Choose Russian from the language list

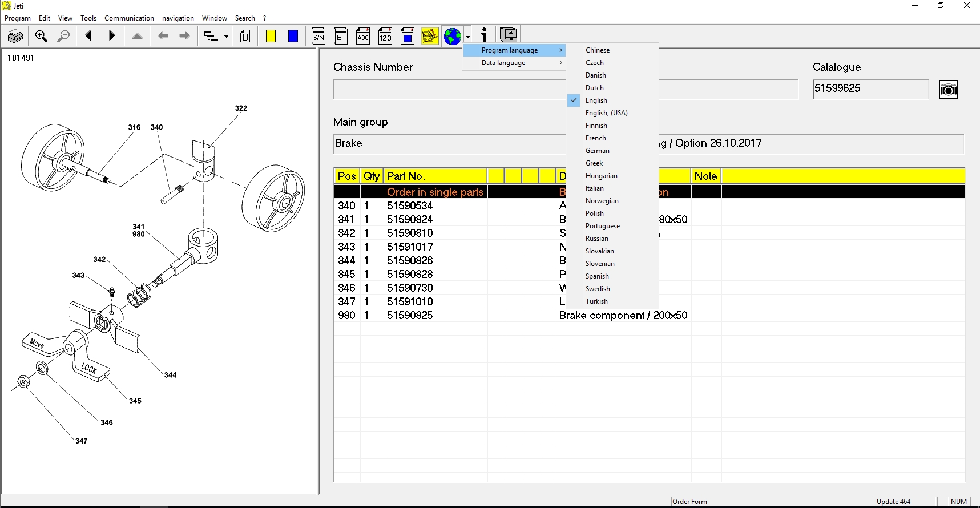pos(612,239)
